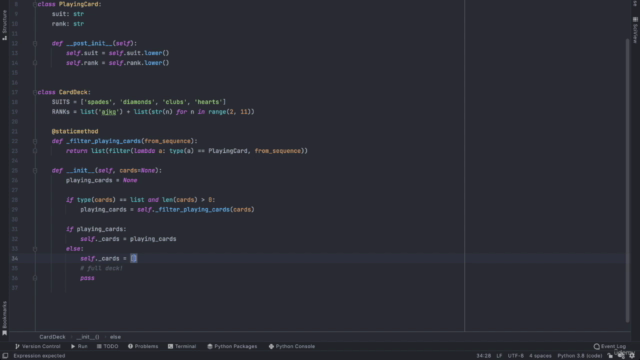Open the TODO tool window
The image size is (640, 360).
(x=107, y=346)
